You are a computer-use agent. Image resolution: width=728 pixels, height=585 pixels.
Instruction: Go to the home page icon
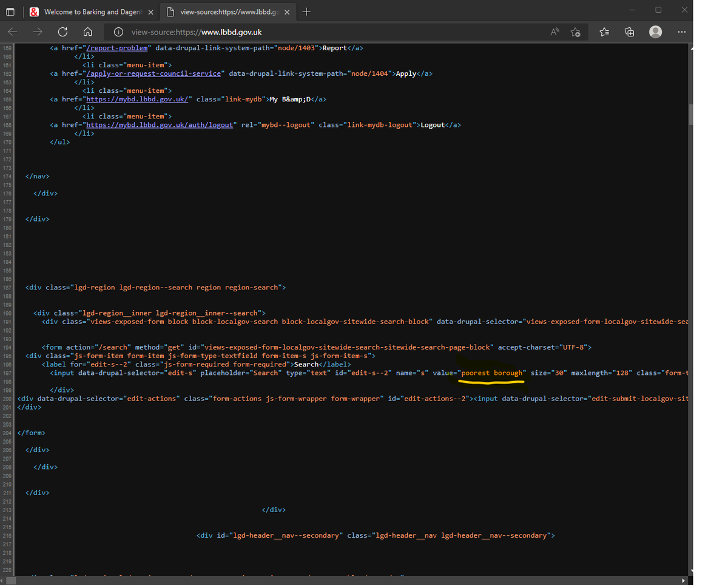pyautogui.click(x=87, y=32)
